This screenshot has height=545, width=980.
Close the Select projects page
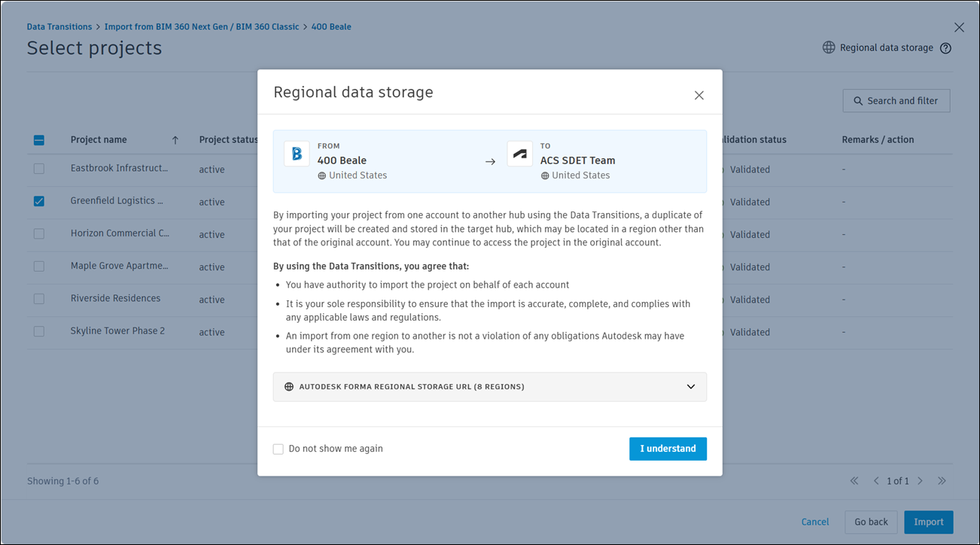(959, 27)
